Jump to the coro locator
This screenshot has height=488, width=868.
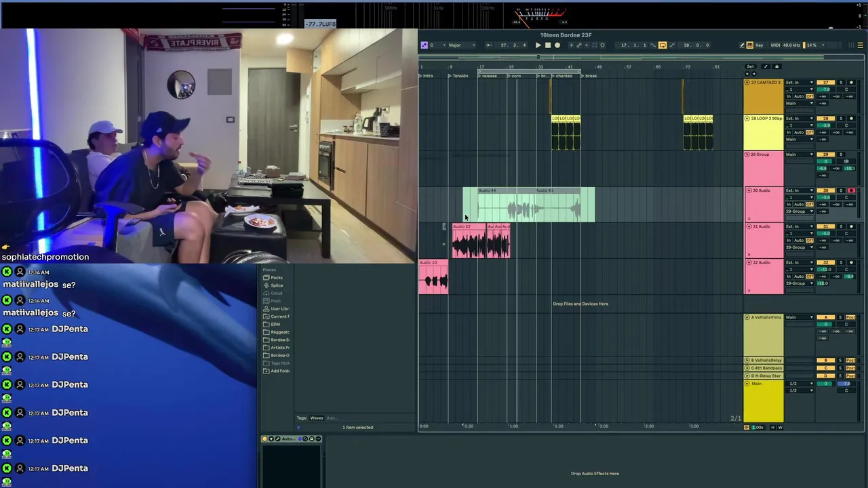(x=514, y=76)
